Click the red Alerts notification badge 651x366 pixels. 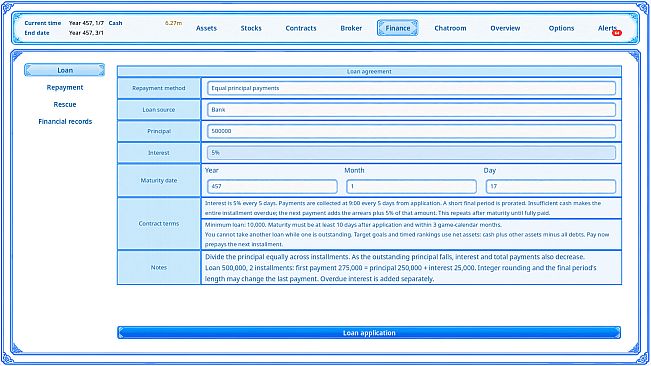coord(617,33)
